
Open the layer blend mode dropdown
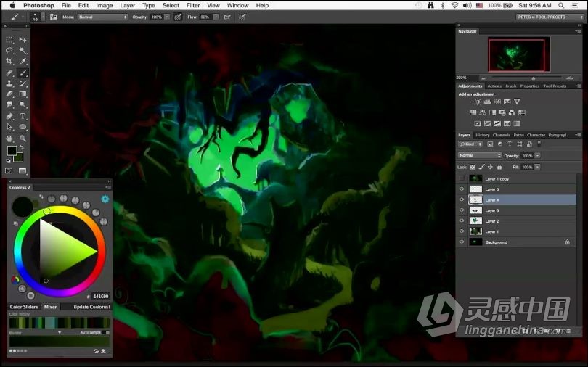(479, 155)
